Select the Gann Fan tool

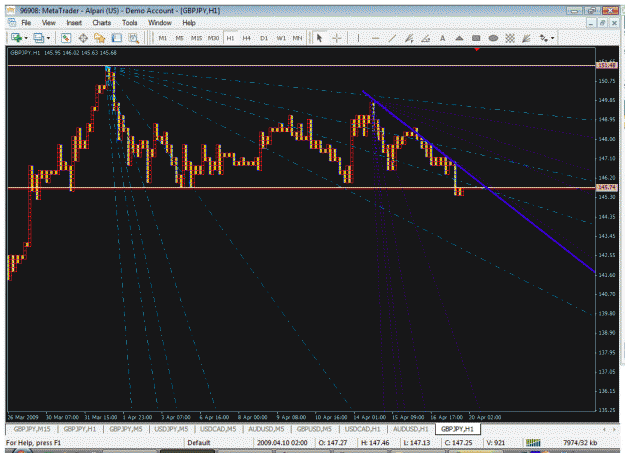pyautogui.click(x=527, y=38)
